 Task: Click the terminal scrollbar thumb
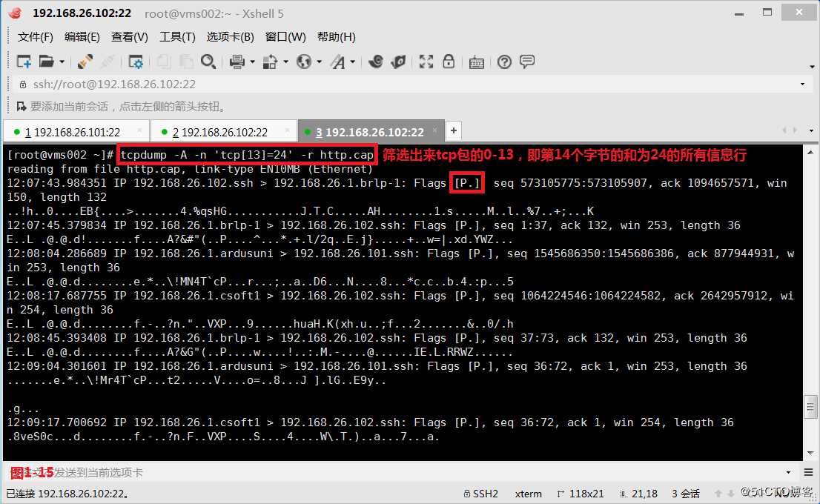[810, 407]
